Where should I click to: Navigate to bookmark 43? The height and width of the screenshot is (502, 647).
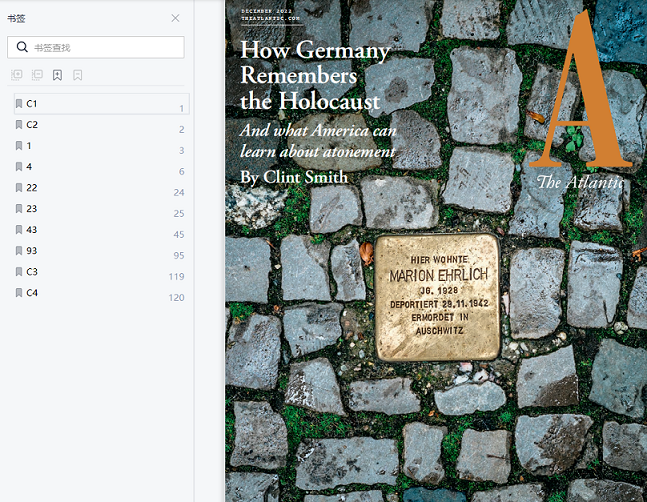point(32,230)
